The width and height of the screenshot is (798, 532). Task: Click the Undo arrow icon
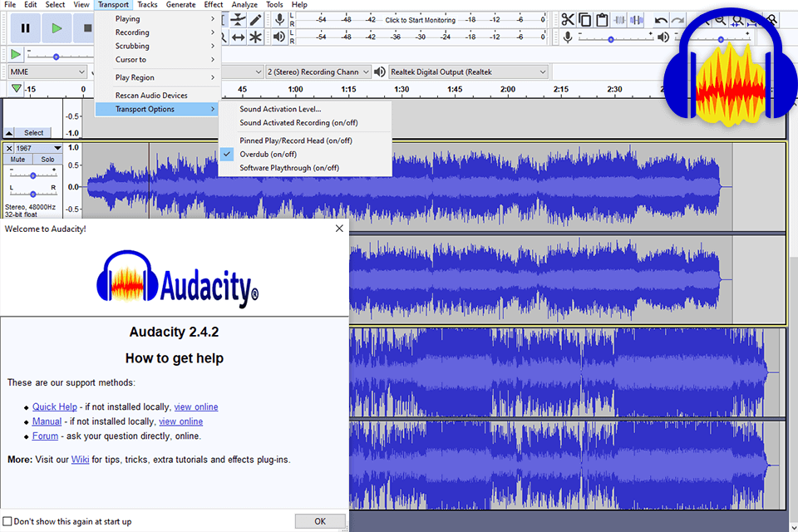pyautogui.click(x=661, y=20)
